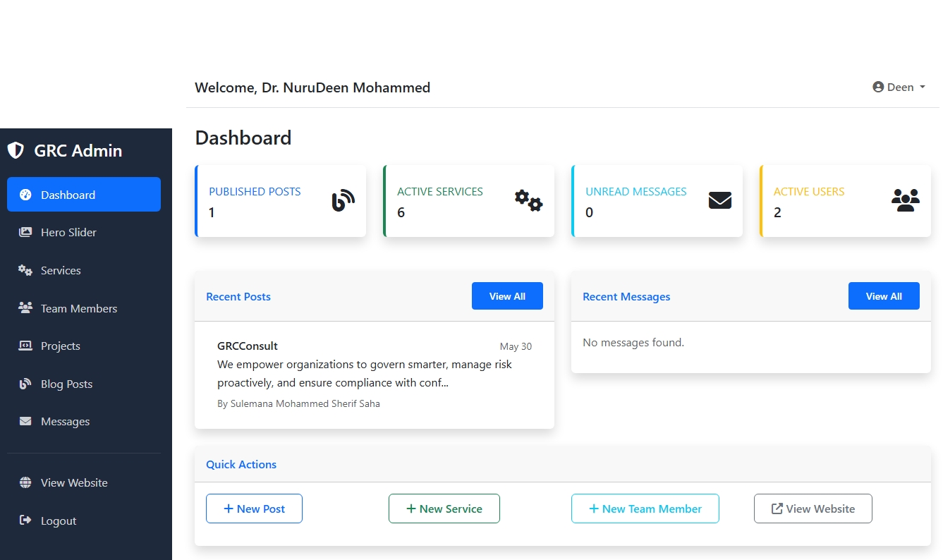
Task: Go to Projects in the sidebar
Action: coord(60,346)
